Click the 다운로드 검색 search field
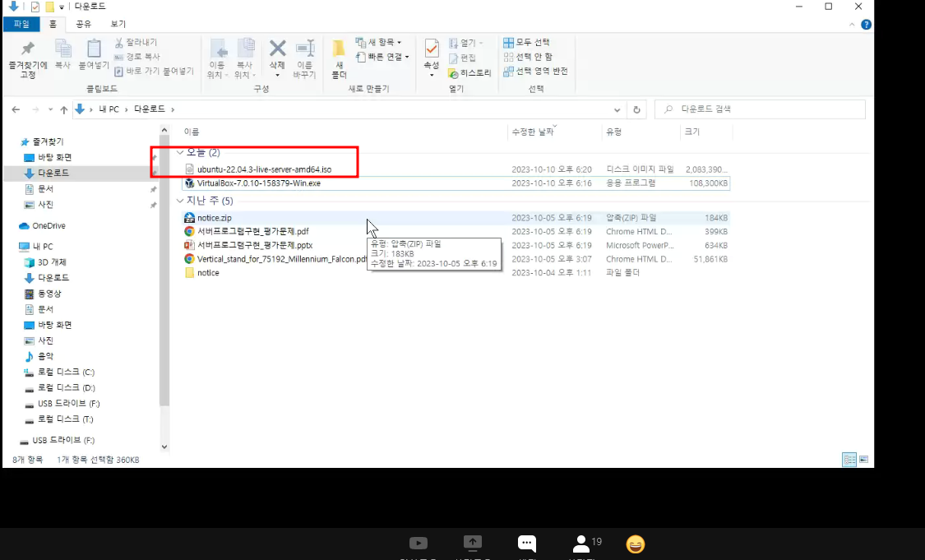The width and height of the screenshot is (925, 560). [x=760, y=109]
